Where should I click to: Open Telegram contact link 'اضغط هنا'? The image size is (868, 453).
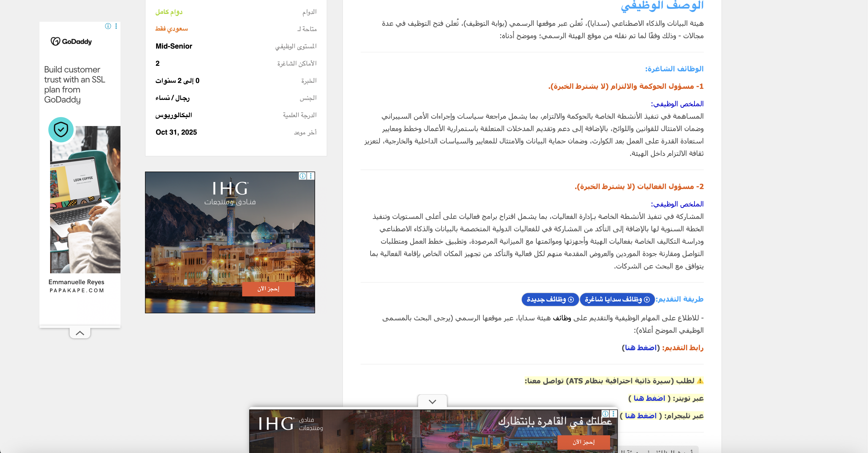pyautogui.click(x=640, y=416)
